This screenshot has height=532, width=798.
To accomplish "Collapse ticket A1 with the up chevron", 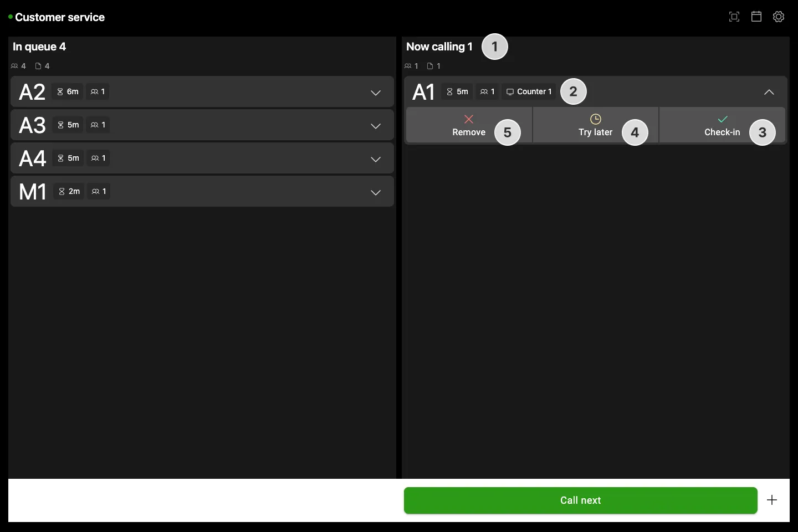I will point(769,93).
